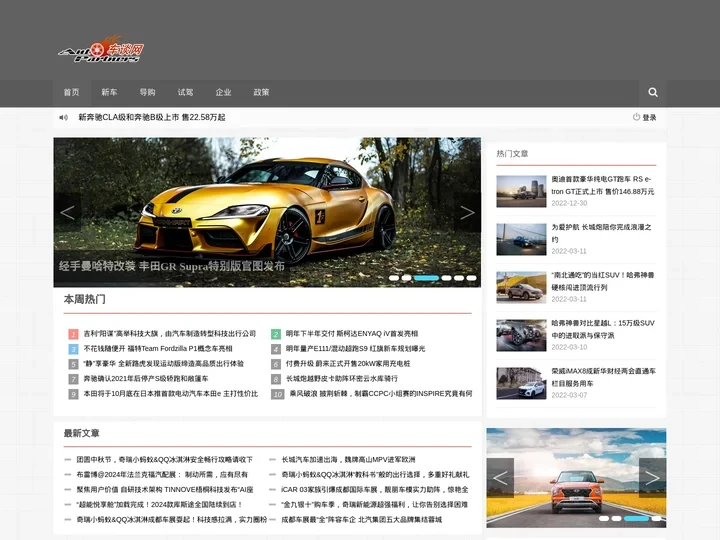Open article 8 长城炮越野皮卡
The height and width of the screenshot is (540, 720).
click(x=342, y=379)
